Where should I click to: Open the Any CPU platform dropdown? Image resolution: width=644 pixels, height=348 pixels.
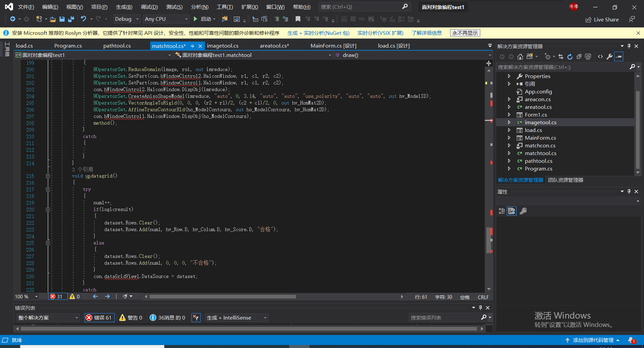(166, 19)
